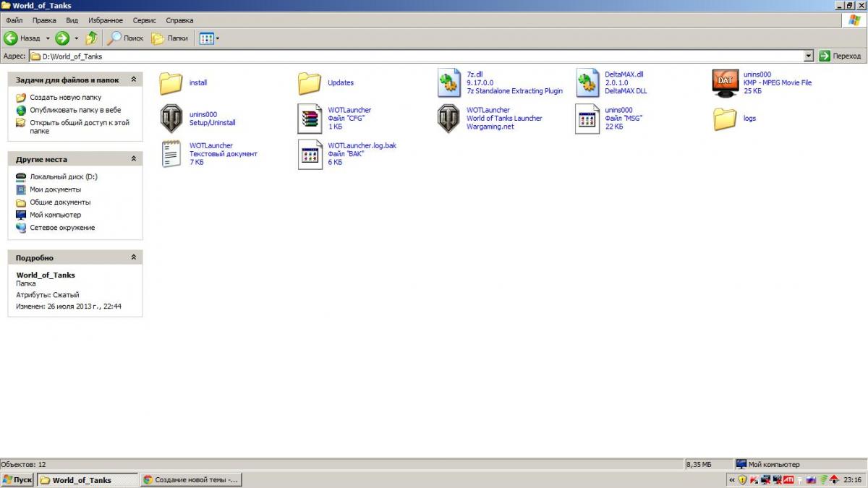868x488 pixels.
Task: Open the "Сервис" menu
Action: click(x=144, y=20)
